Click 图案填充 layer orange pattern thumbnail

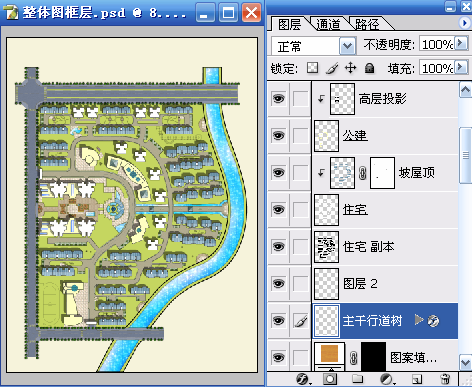click(x=330, y=353)
